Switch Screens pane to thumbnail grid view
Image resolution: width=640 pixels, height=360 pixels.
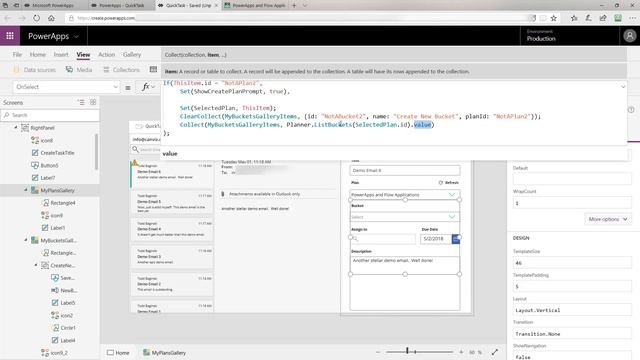[93, 102]
